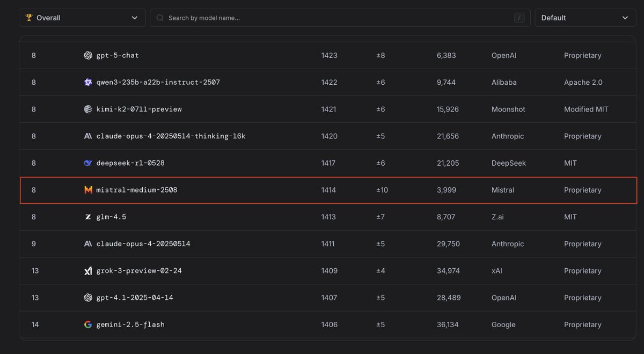644x354 pixels.
Task: Click the Qwen logo beside qwen3-235b-a22b-instruct-2507
Action: (x=88, y=82)
